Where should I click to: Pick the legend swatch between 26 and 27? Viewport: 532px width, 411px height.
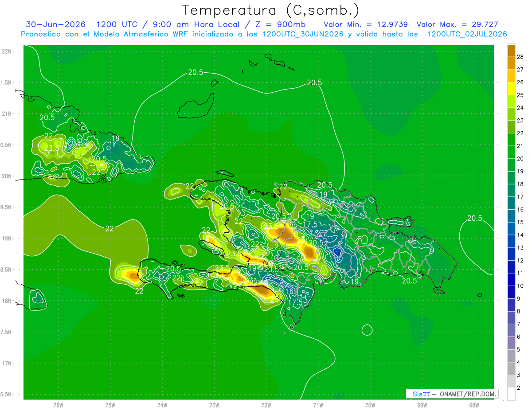click(x=511, y=76)
